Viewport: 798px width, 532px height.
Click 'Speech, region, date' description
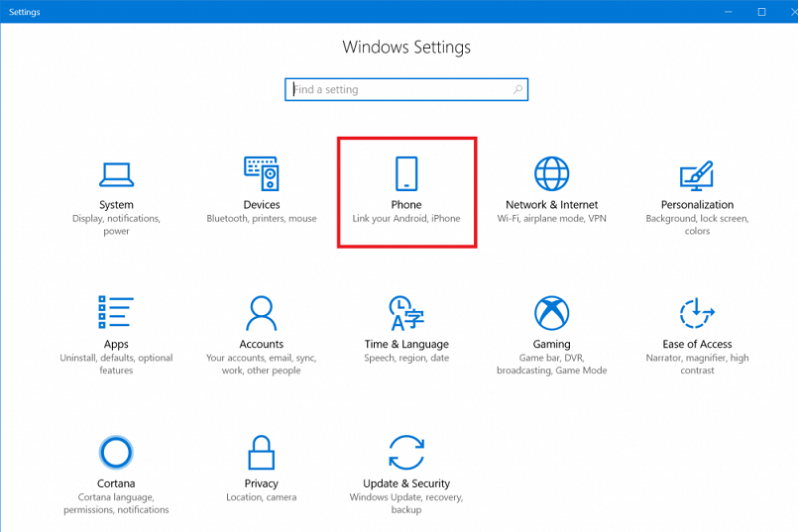(x=406, y=358)
